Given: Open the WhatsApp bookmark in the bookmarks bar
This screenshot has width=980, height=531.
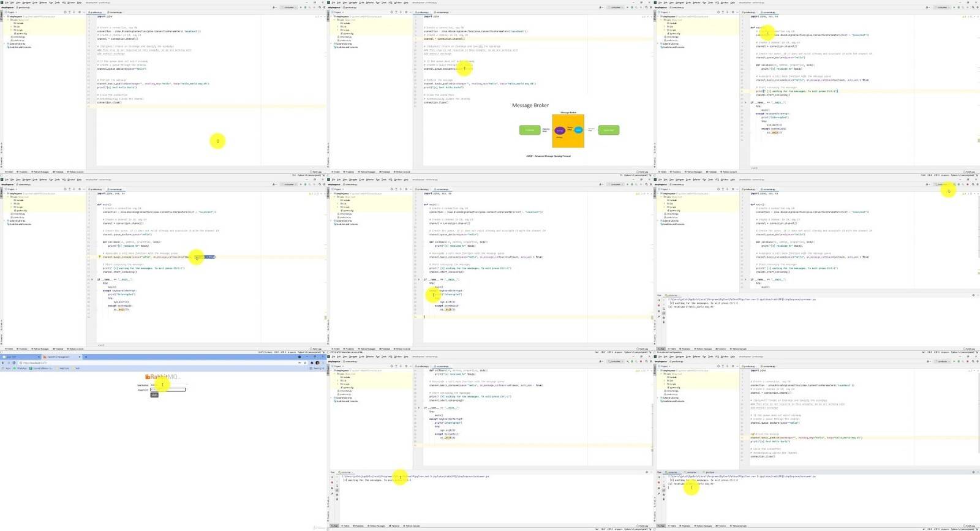Looking at the screenshot, I should point(20,368).
